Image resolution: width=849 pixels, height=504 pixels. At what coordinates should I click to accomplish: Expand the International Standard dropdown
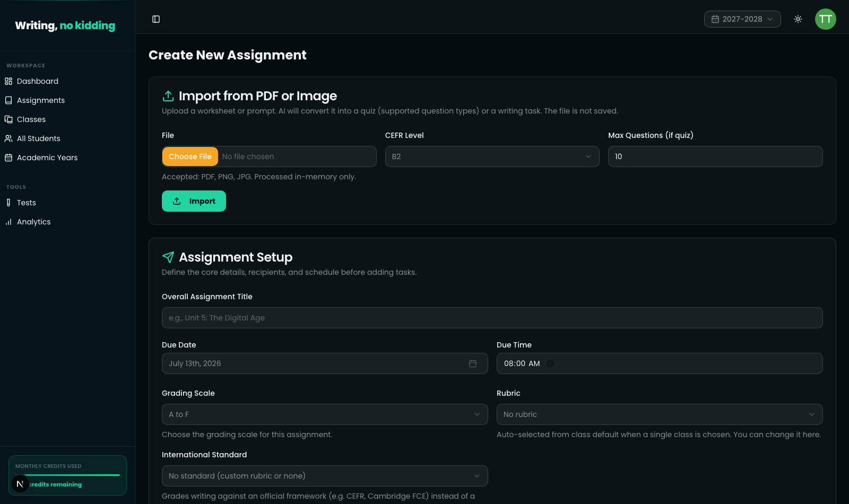(325, 476)
